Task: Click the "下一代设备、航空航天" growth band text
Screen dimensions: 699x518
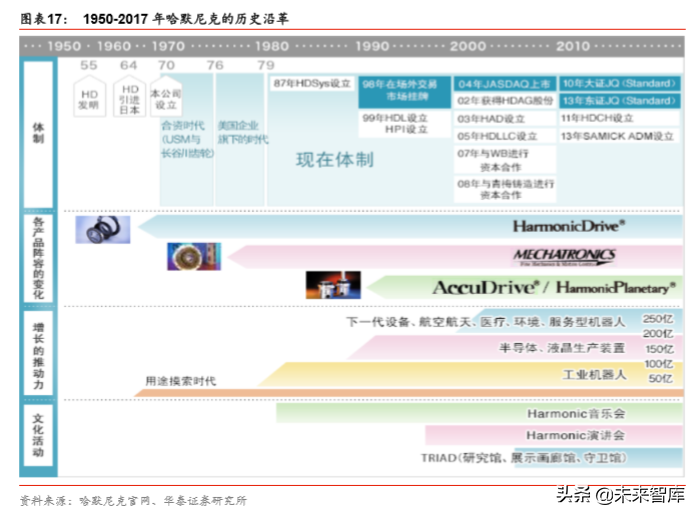Action: pos(486,322)
